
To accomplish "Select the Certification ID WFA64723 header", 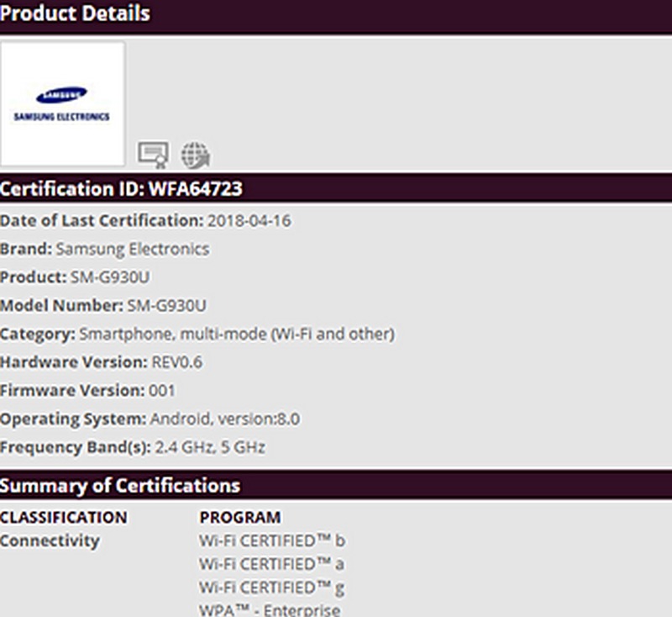I will pos(121,188).
